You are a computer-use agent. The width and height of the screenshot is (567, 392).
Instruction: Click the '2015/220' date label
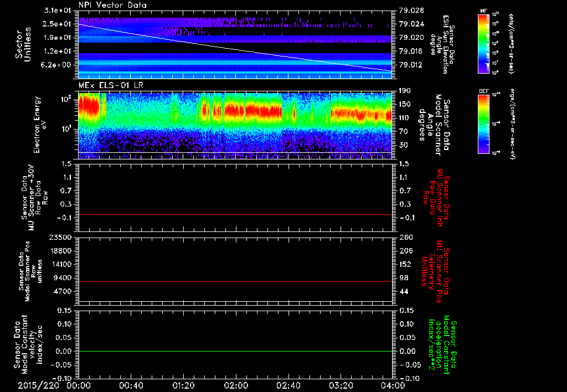coord(38,385)
